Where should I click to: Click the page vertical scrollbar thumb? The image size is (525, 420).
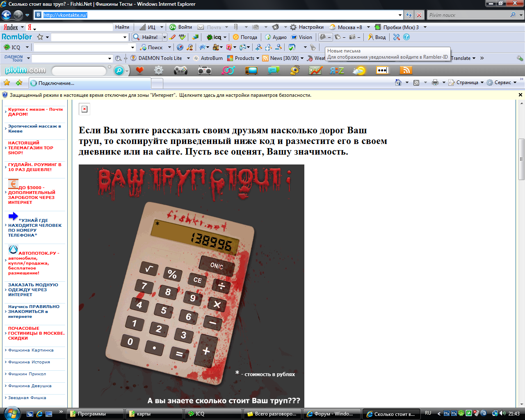point(521,159)
